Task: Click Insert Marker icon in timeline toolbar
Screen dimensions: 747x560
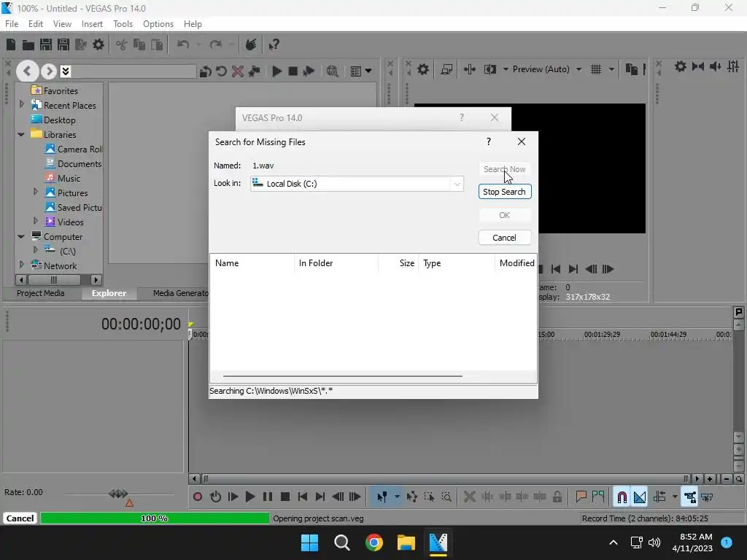Action: [x=581, y=497]
